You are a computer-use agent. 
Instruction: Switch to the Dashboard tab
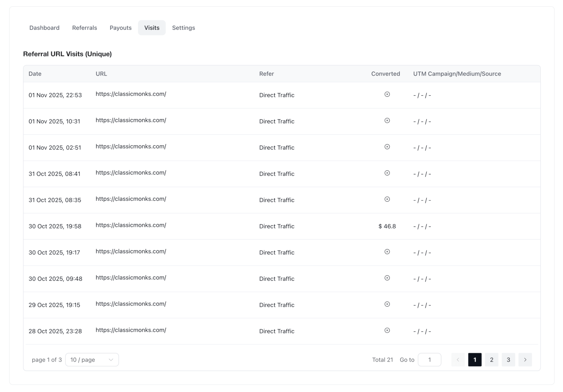click(44, 28)
